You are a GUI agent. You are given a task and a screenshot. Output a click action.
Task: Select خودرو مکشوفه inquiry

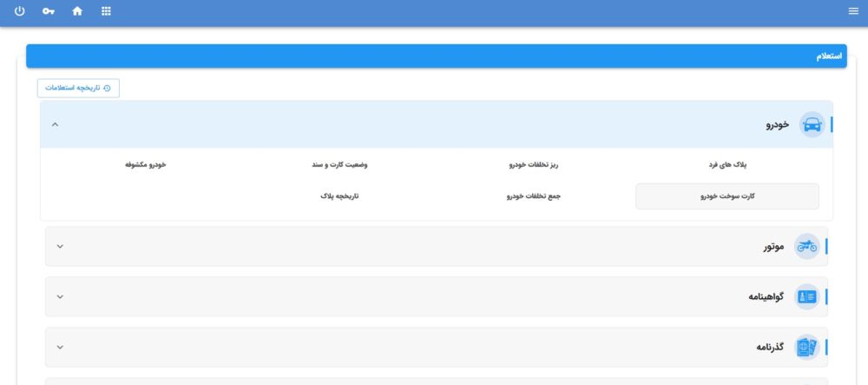146,165
